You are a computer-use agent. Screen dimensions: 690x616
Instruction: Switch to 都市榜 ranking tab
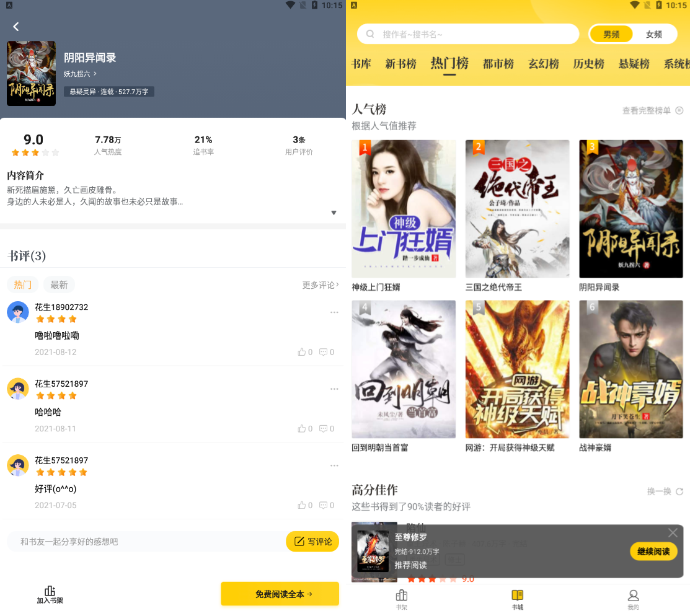(x=498, y=63)
